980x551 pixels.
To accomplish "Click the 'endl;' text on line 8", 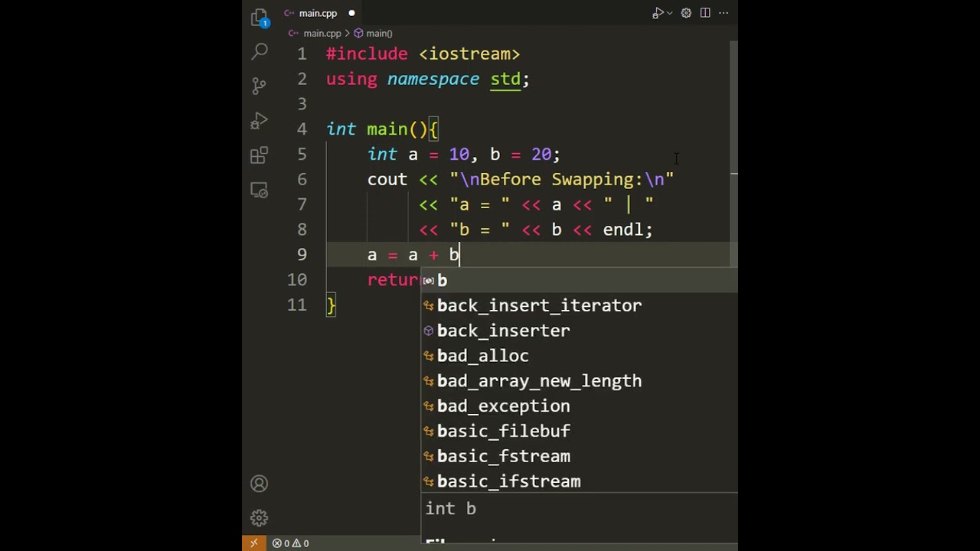I will 628,230.
